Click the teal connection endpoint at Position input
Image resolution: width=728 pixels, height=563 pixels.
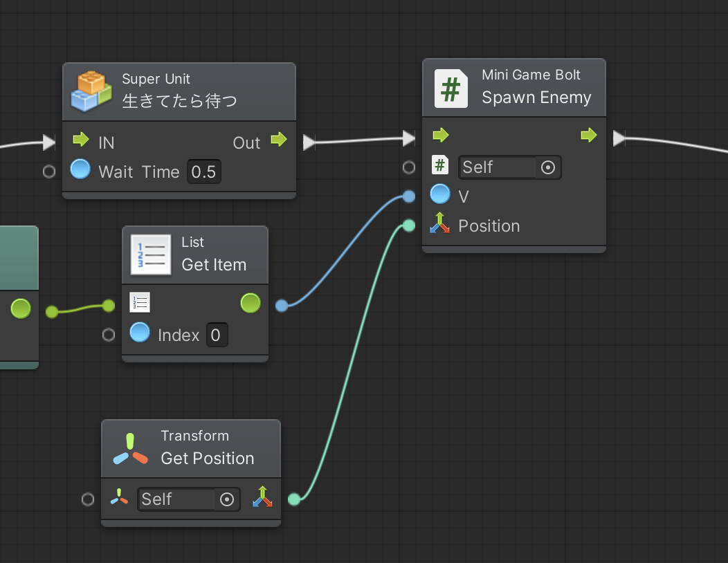(x=409, y=225)
